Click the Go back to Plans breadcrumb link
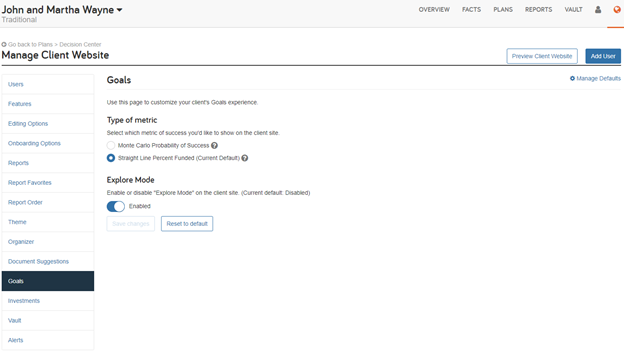 [x=30, y=45]
